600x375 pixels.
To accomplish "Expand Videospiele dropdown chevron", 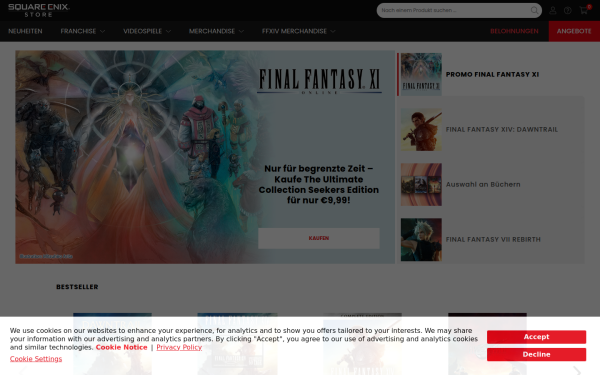I will click(168, 31).
